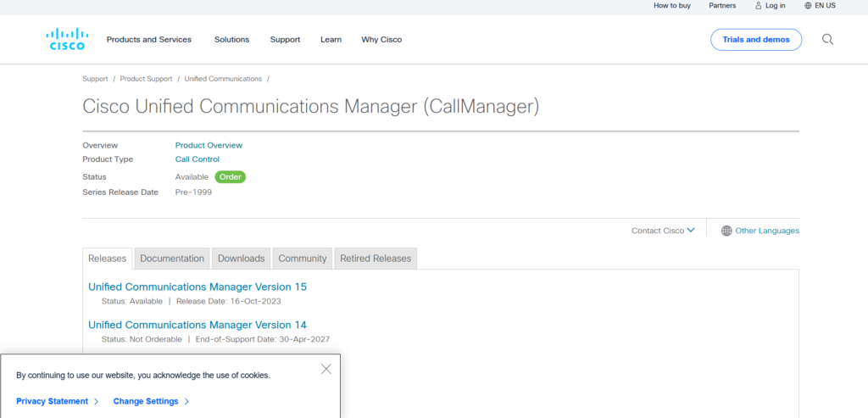Image resolution: width=868 pixels, height=418 pixels.
Task: Click the globe icon beside EN US
Action: [808, 6]
